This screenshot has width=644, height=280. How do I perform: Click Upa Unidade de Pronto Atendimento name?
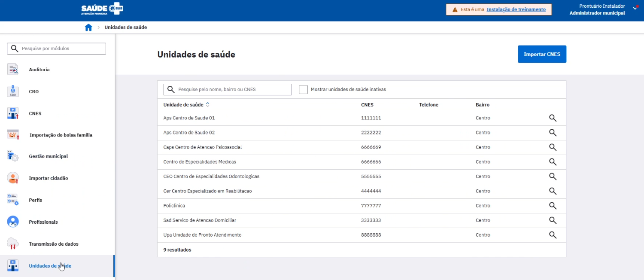pos(203,235)
